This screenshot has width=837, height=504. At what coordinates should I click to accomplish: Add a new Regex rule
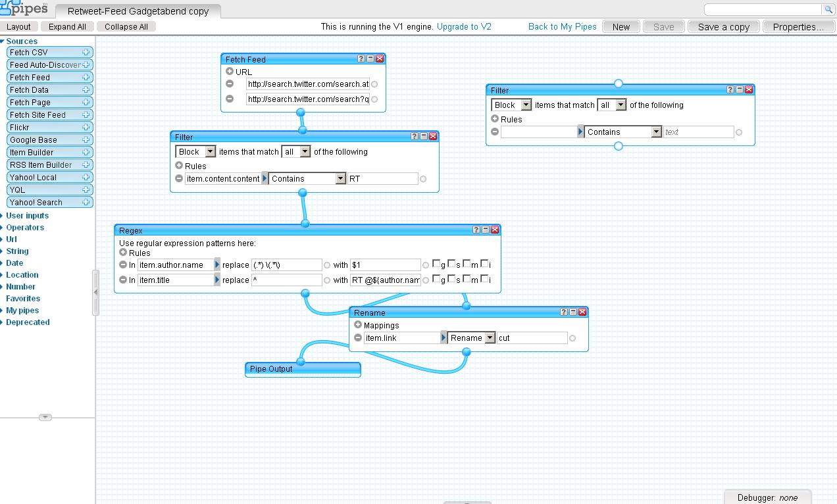click(123, 252)
